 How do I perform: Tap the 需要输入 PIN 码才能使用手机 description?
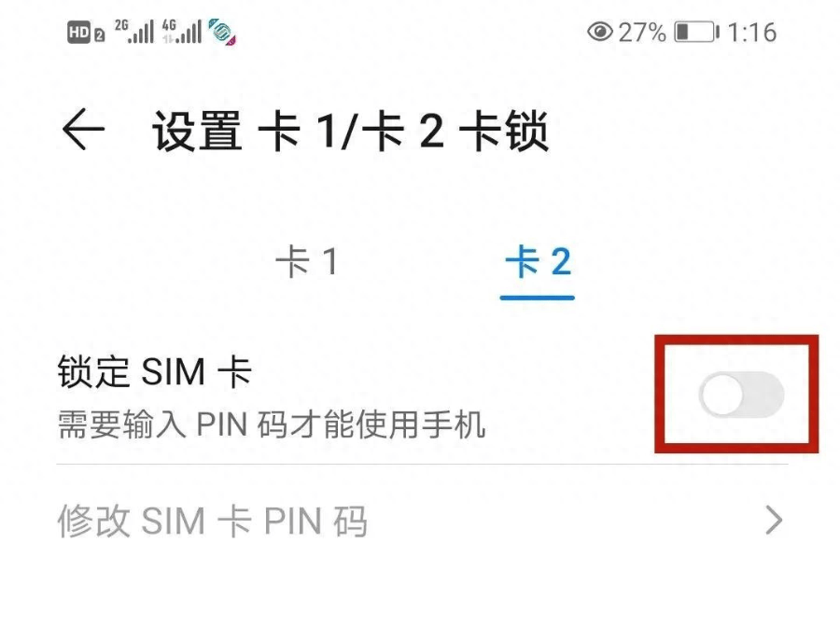(x=272, y=424)
